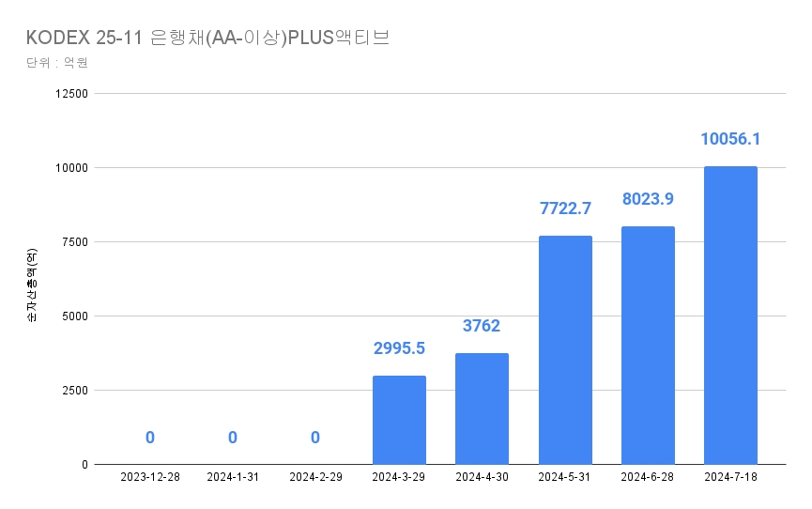Click the x-axis label 2024-2-29
Screen dimensions: 812x509
(x=316, y=477)
